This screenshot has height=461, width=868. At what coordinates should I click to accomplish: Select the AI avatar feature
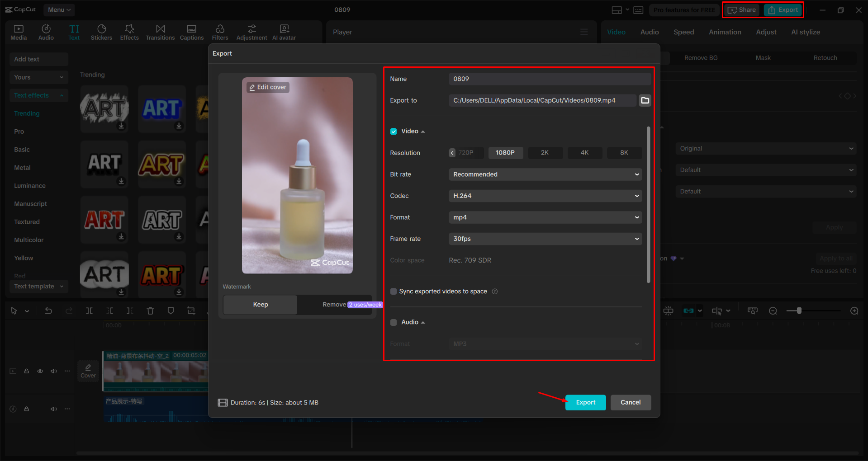tap(284, 32)
